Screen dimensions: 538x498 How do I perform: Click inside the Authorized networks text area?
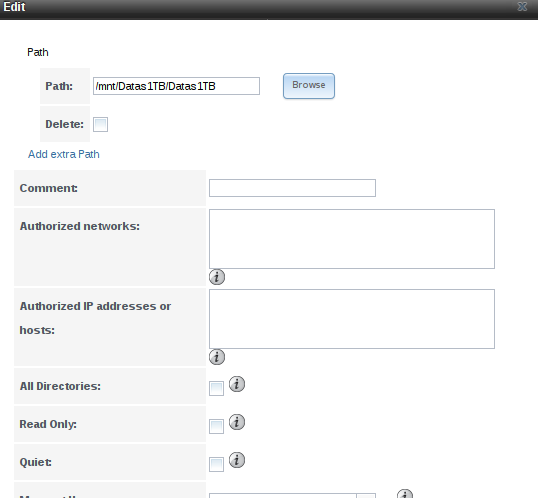pos(352,239)
